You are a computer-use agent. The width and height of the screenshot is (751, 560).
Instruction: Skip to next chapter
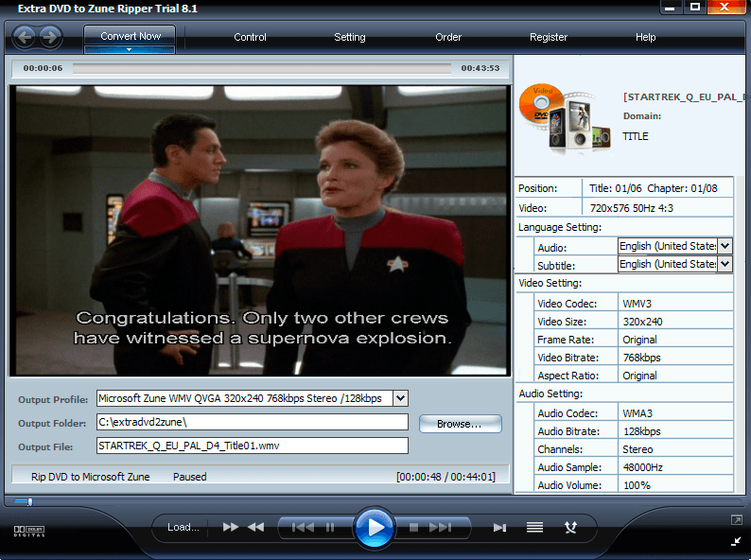[x=440, y=528]
